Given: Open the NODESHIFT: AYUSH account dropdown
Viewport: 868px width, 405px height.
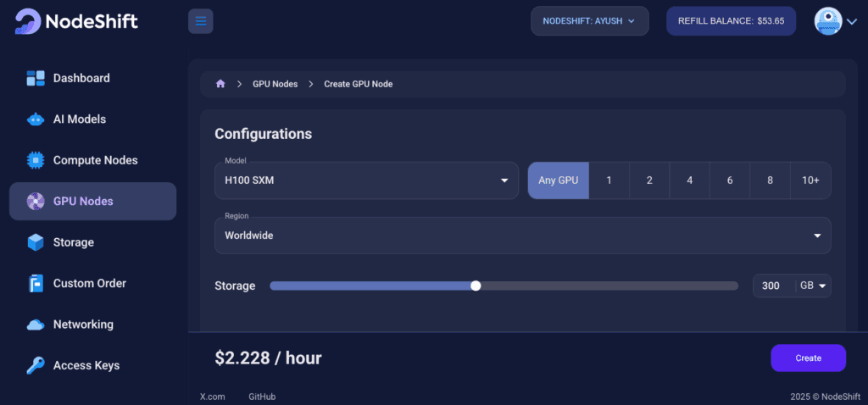Looking at the screenshot, I should [x=590, y=21].
